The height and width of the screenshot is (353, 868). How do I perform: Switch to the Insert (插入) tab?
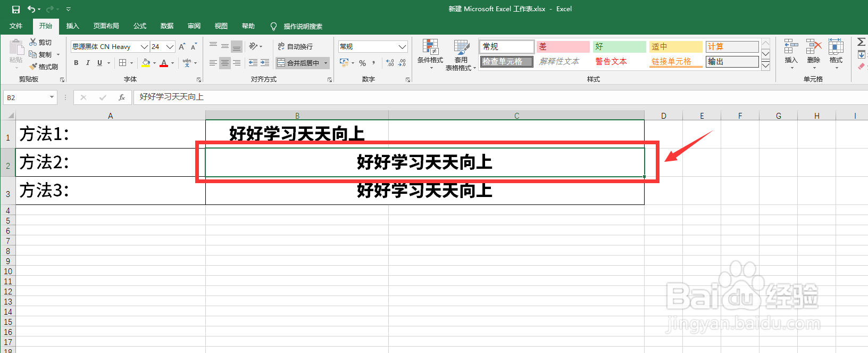pyautogui.click(x=72, y=26)
